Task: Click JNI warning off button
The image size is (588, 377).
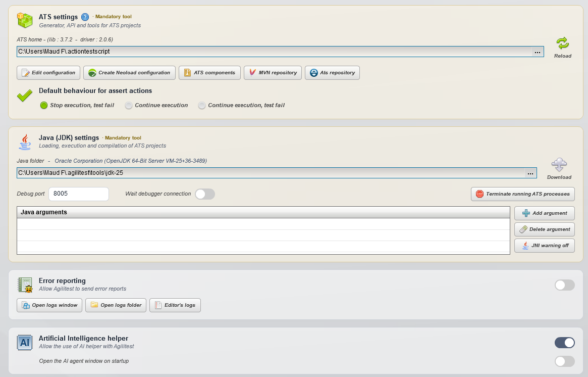Action: 545,246
